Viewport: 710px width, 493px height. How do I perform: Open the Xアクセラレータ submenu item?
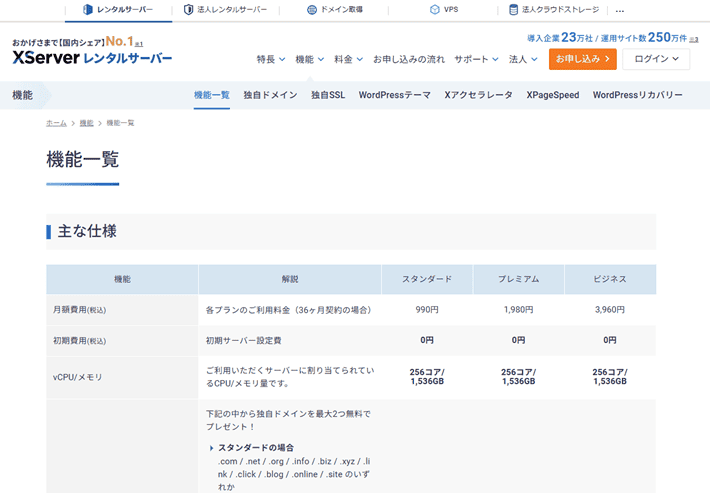point(478,95)
